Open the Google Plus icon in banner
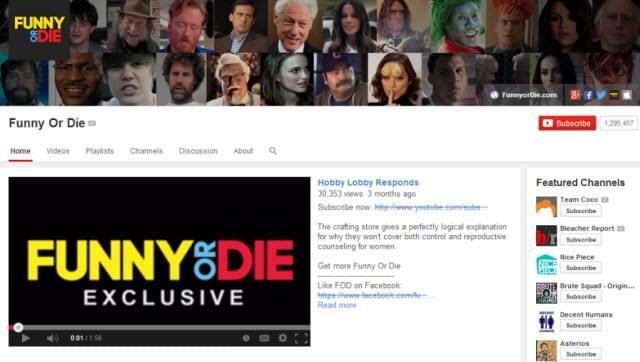Screen dimensions: 640x362 pyautogui.click(x=575, y=95)
